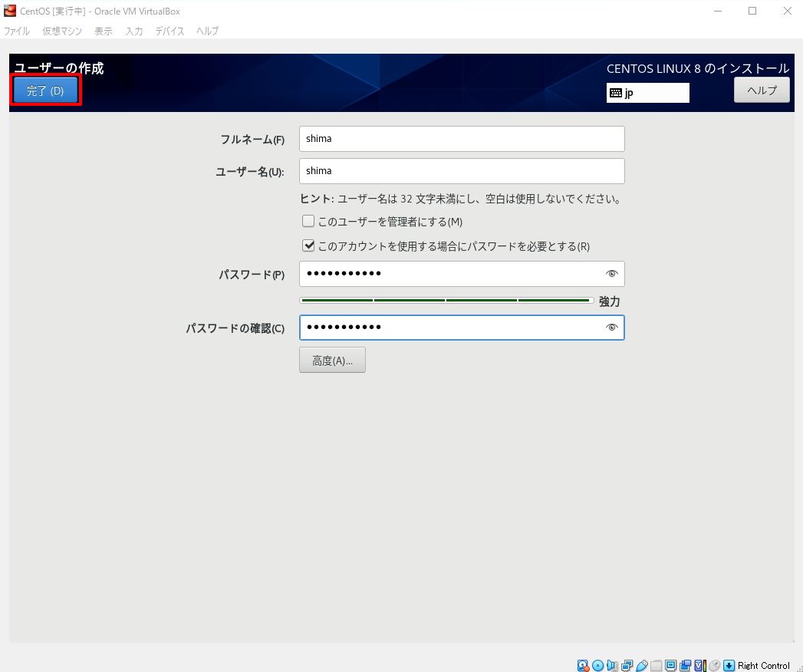The image size is (803, 672).
Task: Open the 仮想マシン menu
Action: point(62,31)
